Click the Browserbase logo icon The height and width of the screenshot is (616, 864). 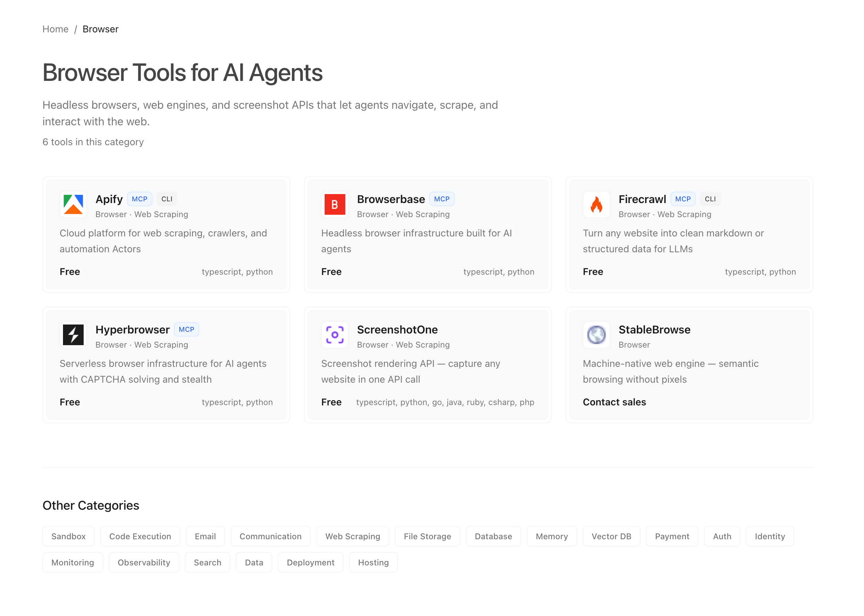(335, 204)
